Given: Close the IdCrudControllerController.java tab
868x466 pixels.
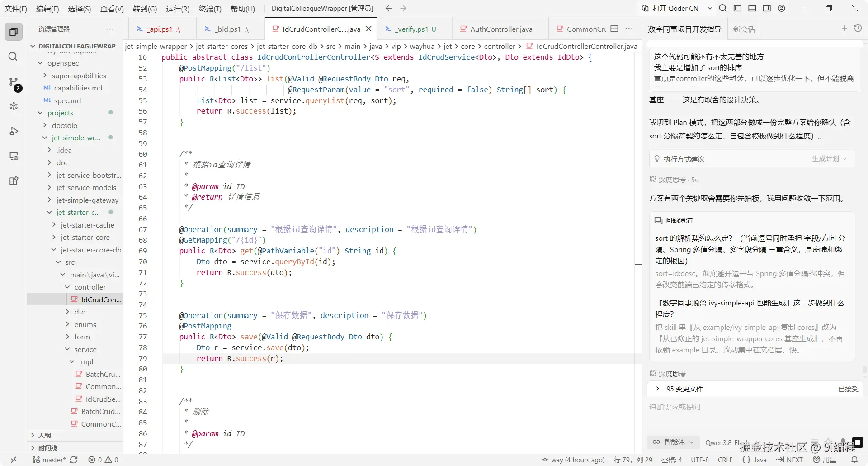Looking at the screenshot, I should 368,29.
